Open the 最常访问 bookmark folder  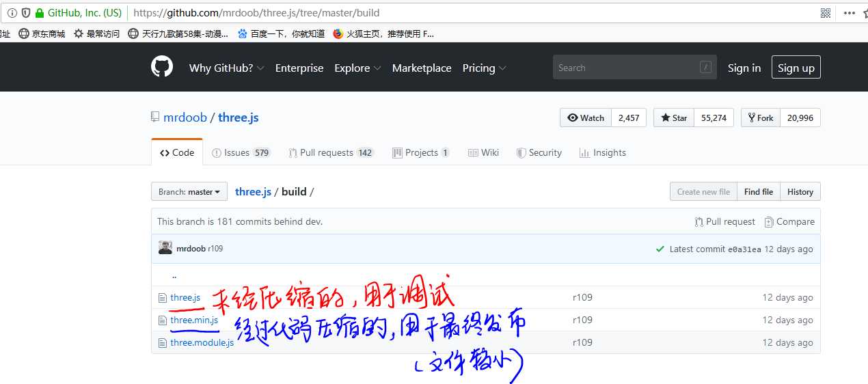coord(96,33)
